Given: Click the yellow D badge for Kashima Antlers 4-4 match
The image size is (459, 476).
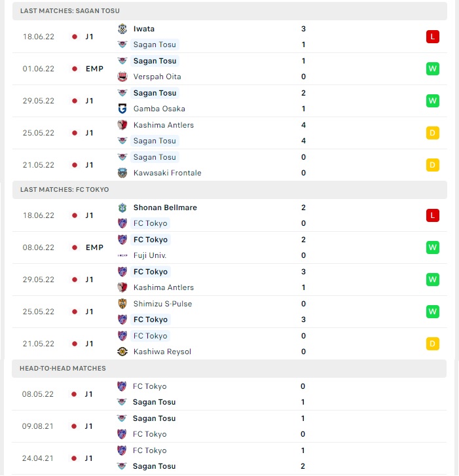Looking at the screenshot, I should click(433, 133).
